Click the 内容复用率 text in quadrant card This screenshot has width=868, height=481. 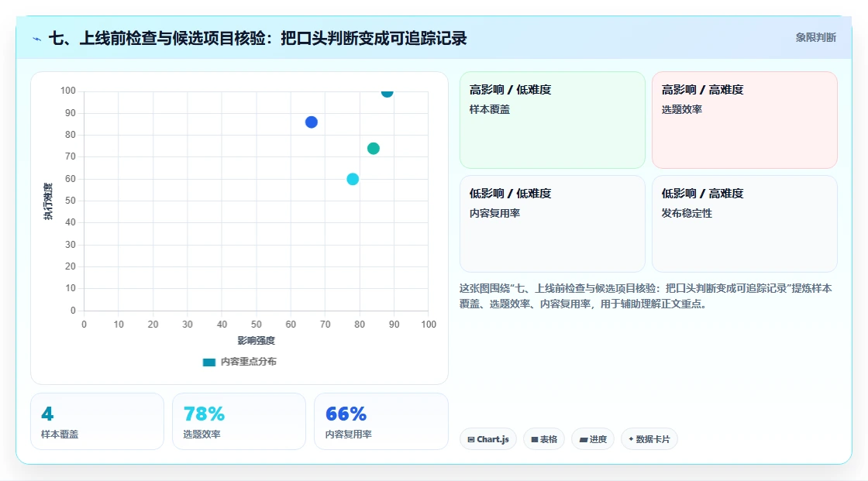494,213
